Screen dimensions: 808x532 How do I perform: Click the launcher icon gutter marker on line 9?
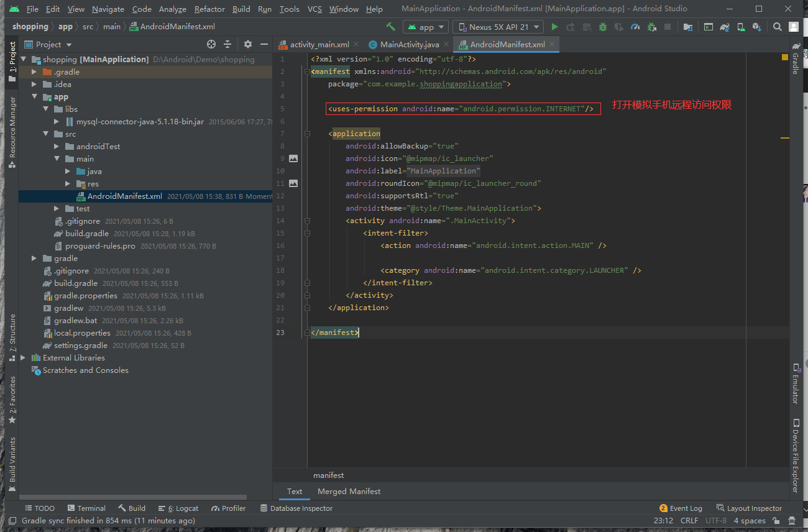click(x=293, y=158)
